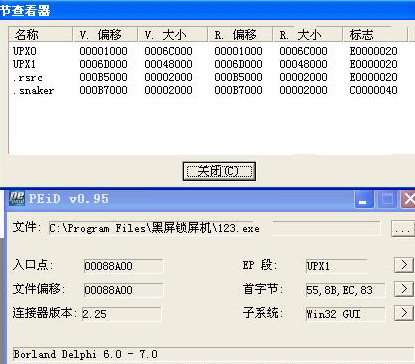Image resolution: width=415 pixels, height=364 pixels.
Task: Click the 入口点 entry point field
Action: (x=123, y=266)
